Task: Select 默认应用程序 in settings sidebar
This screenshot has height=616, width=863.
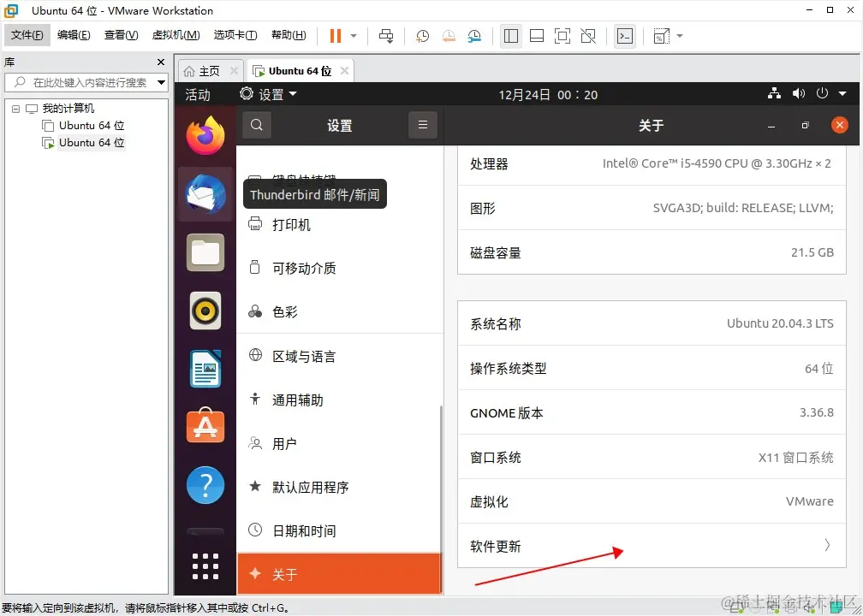Action: coord(340,487)
